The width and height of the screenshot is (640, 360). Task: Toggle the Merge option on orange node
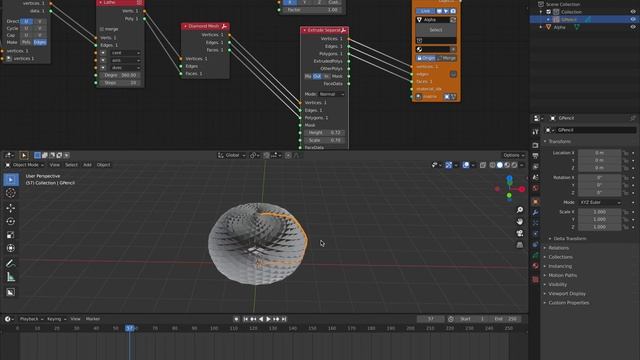(x=446, y=58)
